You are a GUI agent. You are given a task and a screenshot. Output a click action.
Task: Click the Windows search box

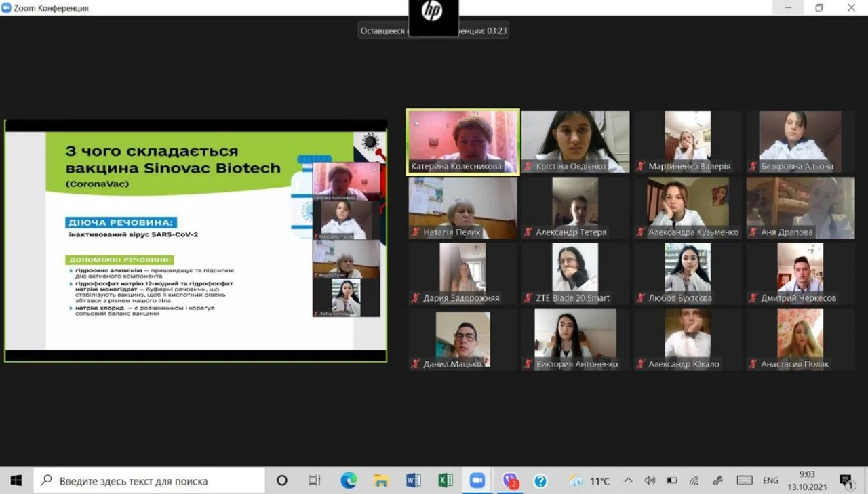(149, 480)
